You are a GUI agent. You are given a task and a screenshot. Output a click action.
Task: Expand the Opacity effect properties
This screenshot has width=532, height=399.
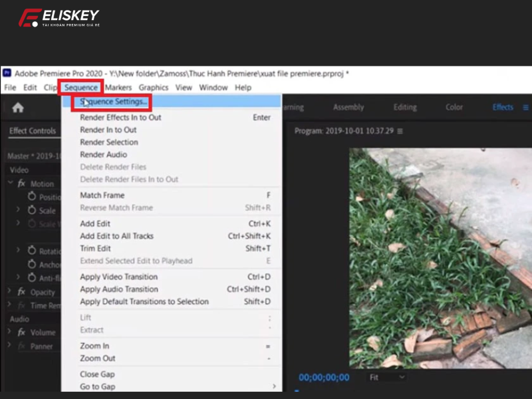10,292
